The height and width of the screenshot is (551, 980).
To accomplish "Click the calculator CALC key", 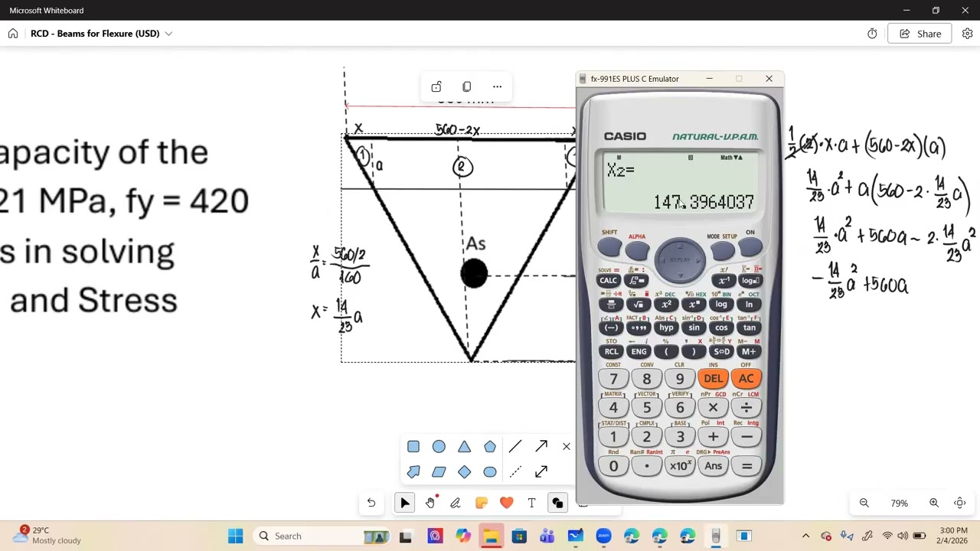I will pyautogui.click(x=608, y=280).
